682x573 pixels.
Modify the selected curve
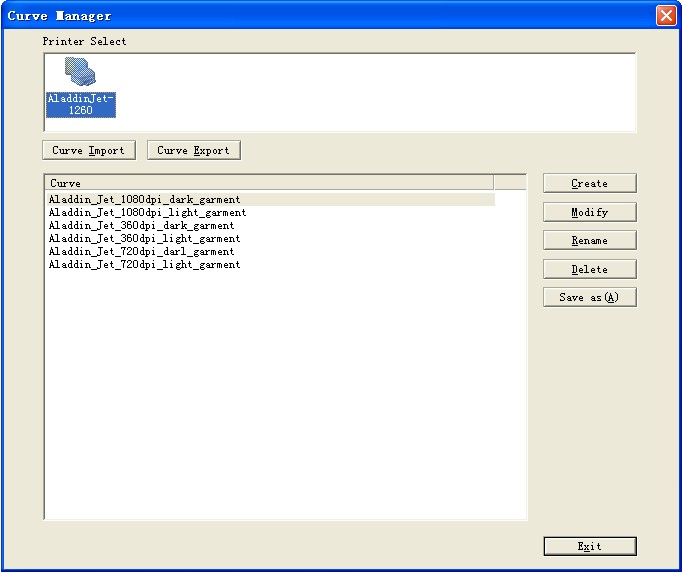pyautogui.click(x=590, y=212)
